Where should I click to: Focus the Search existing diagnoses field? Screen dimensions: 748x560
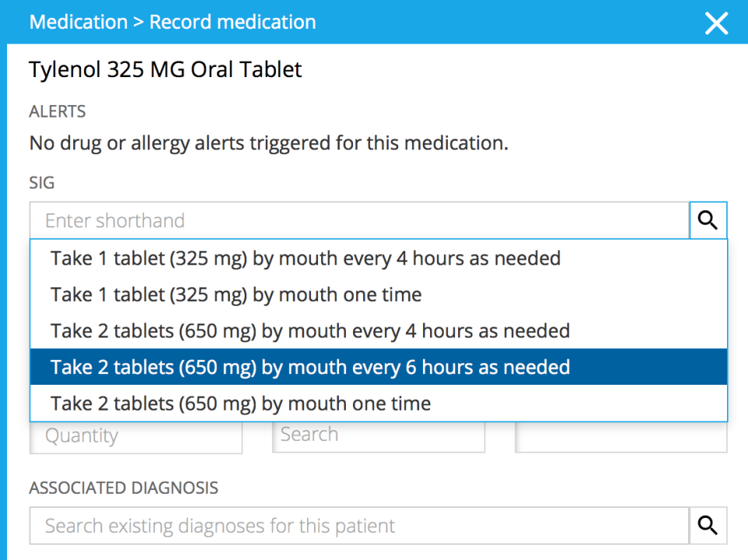tap(359, 526)
